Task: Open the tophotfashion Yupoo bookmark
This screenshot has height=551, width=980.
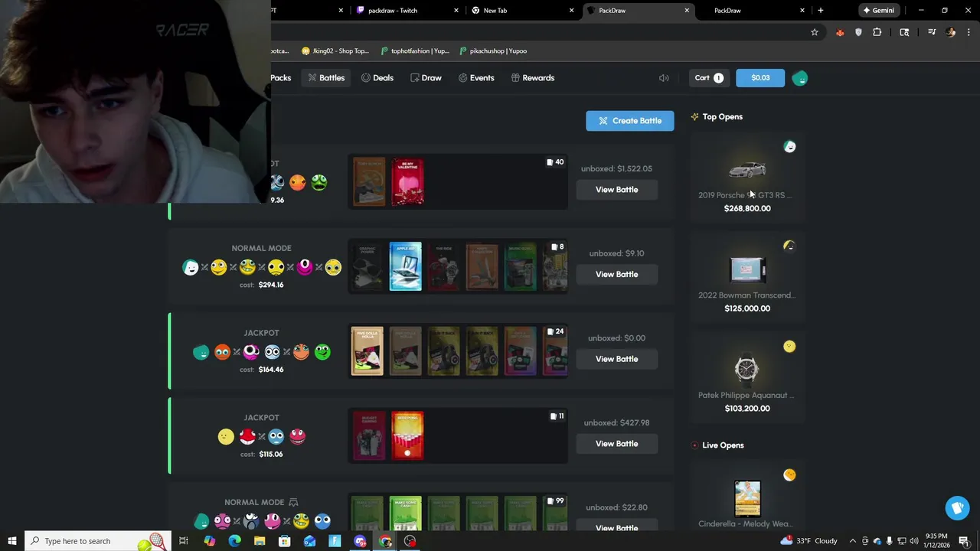Action: [415, 51]
